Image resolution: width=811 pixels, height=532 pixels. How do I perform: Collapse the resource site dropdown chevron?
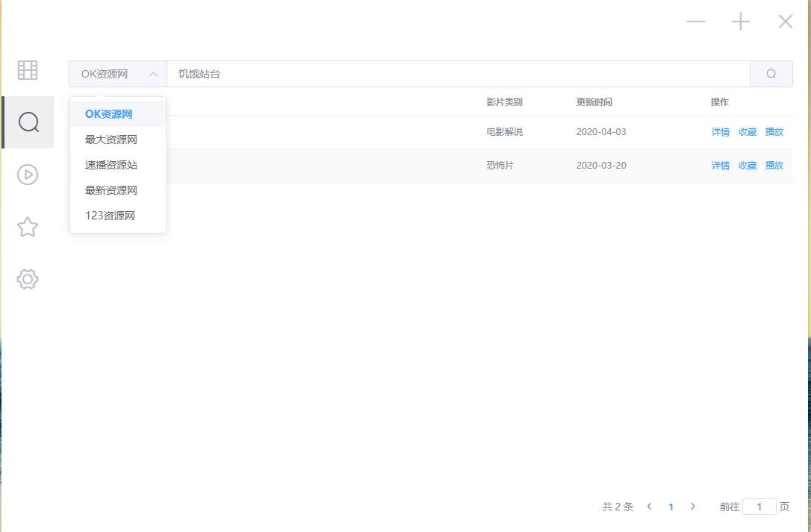click(153, 73)
